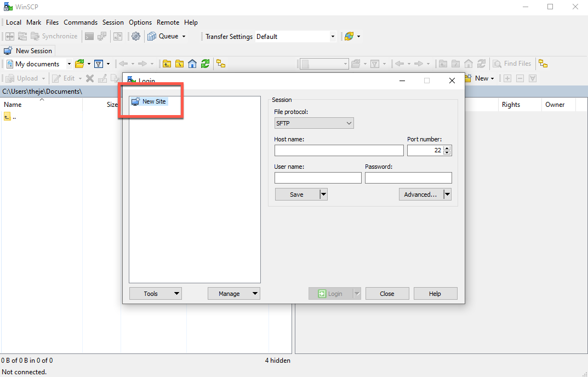The image size is (588, 377).
Task: Go to local parent directory icon
Action: point(167,64)
